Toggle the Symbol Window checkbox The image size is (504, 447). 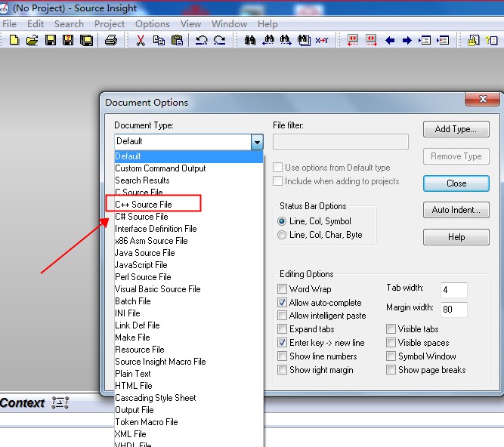391,356
